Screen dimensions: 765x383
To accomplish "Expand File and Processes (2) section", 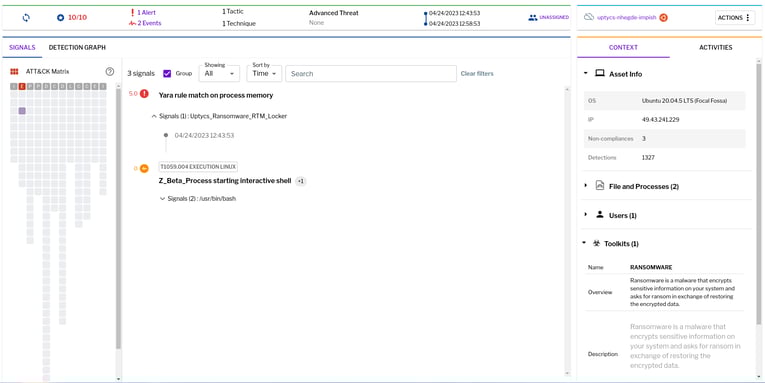I will 585,186.
